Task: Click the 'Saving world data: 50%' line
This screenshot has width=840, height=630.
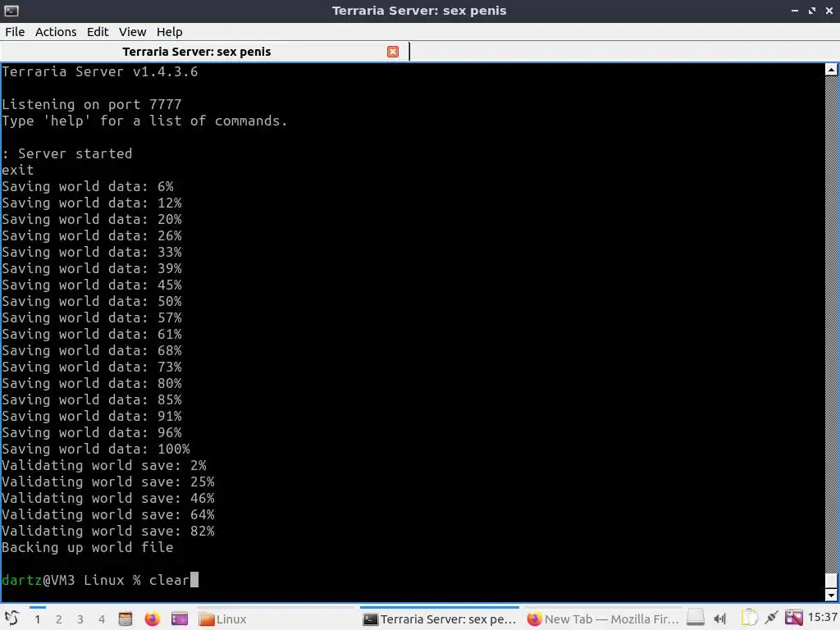Action: coord(92,301)
